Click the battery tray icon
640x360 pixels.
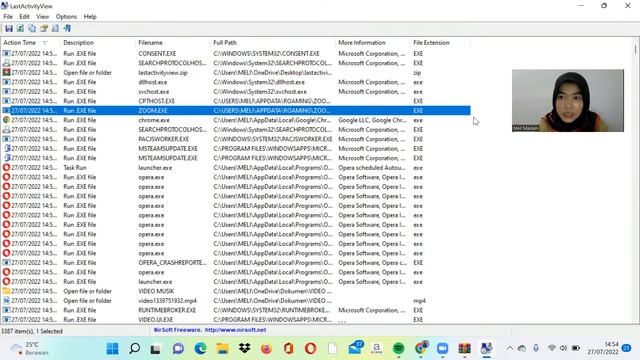coord(576,348)
